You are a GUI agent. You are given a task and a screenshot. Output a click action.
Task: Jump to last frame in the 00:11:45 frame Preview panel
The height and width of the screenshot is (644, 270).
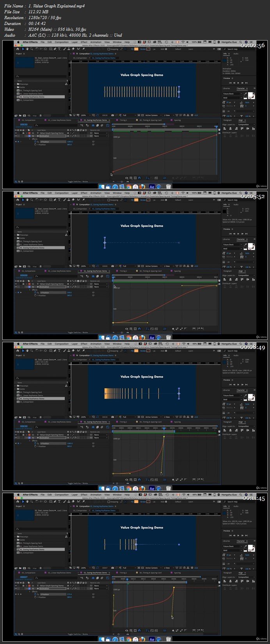coord(247,535)
